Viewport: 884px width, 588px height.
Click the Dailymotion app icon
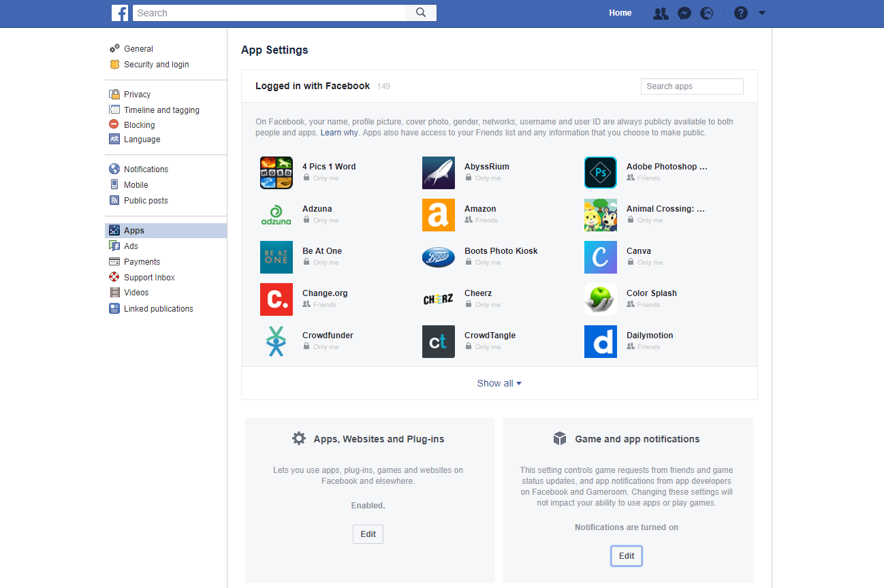pyautogui.click(x=601, y=342)
